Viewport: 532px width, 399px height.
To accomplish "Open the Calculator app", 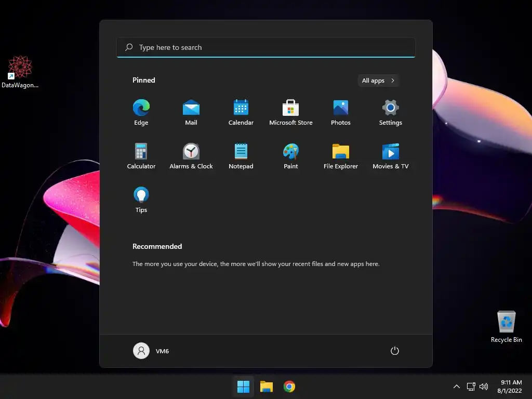I will coord(141,156).
